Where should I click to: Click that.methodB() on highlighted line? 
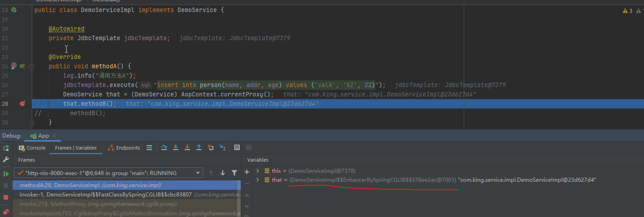[x=90, y=104]
